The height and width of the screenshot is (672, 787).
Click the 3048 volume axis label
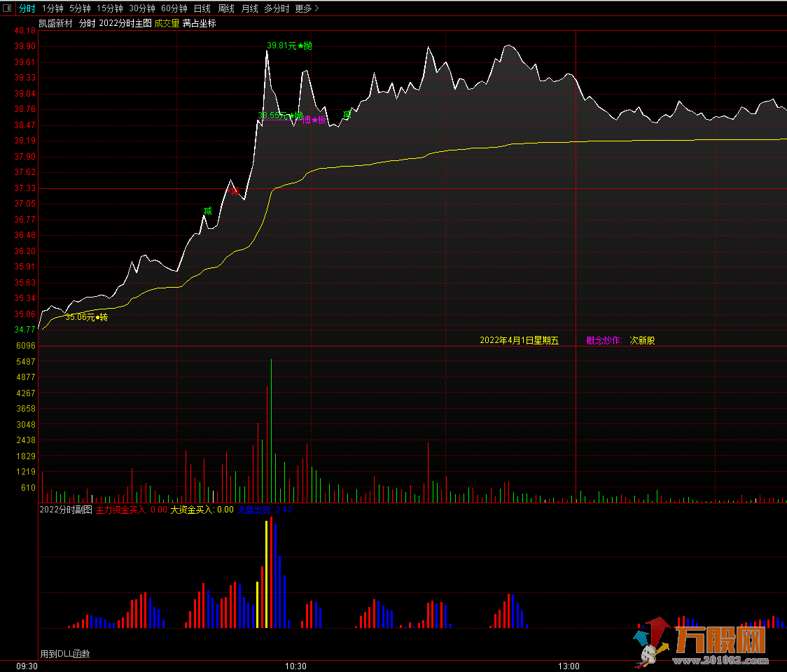pos(26,425)
